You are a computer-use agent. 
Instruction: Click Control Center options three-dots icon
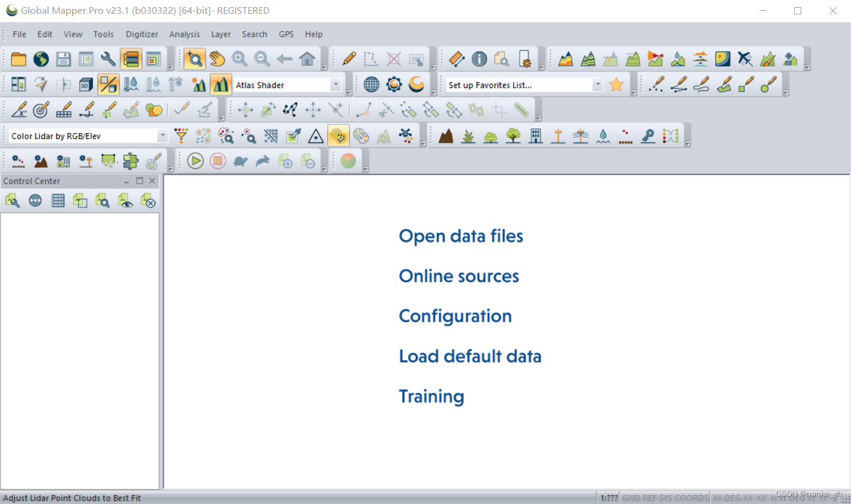point(35,201)
